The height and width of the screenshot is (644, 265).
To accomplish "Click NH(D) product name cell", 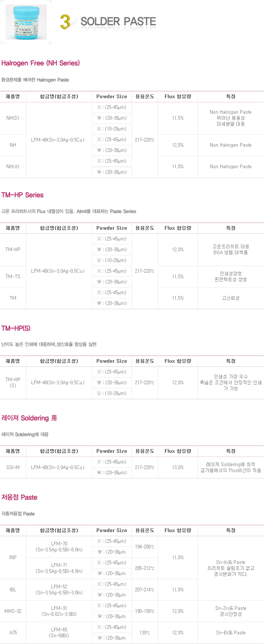I will pyautogui.click(x=13, y=118).
